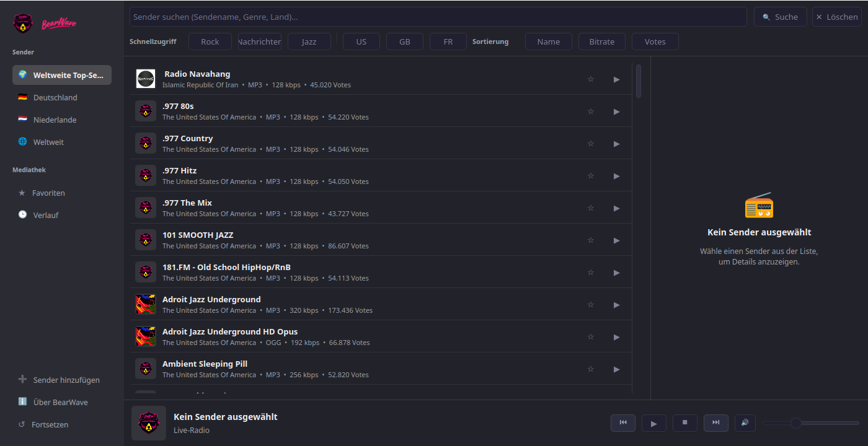Play 181.FM Old School HipHop/RnB station

point(616,273)
